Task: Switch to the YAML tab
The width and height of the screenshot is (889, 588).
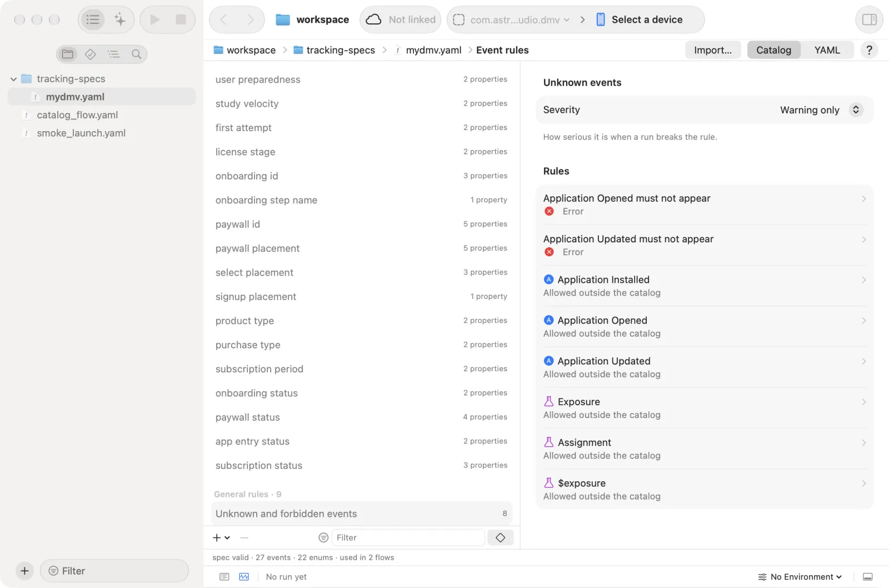Action: (x=827, y=50)
